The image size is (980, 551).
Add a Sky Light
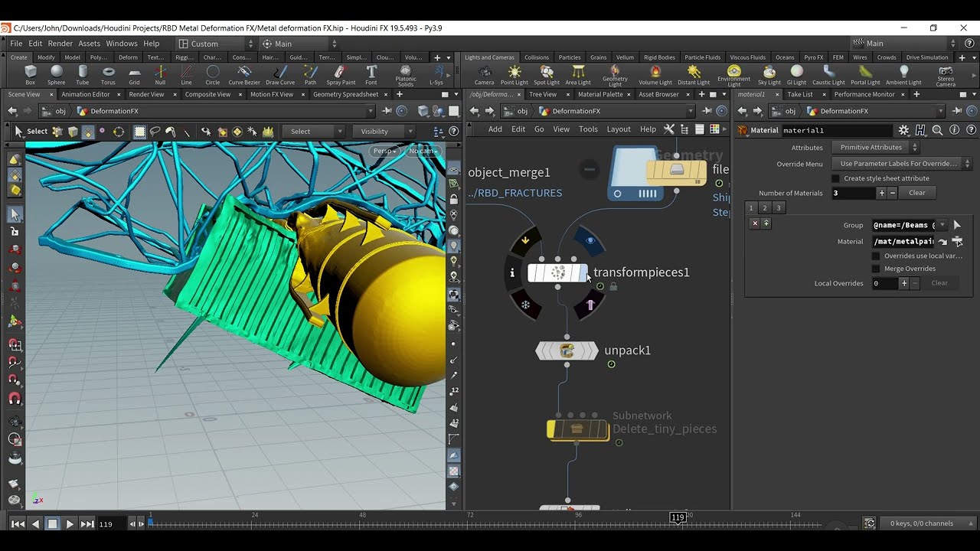tap(769, 75)
